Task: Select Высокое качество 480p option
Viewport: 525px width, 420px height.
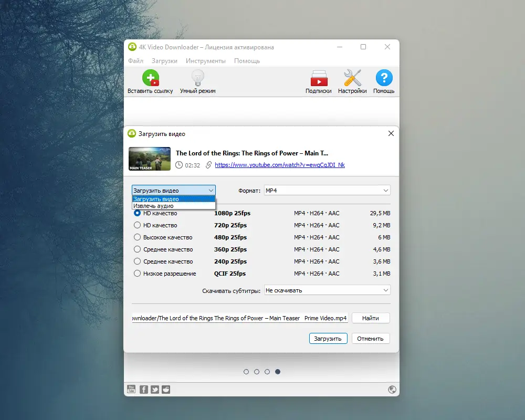Action: click(137, 237)
